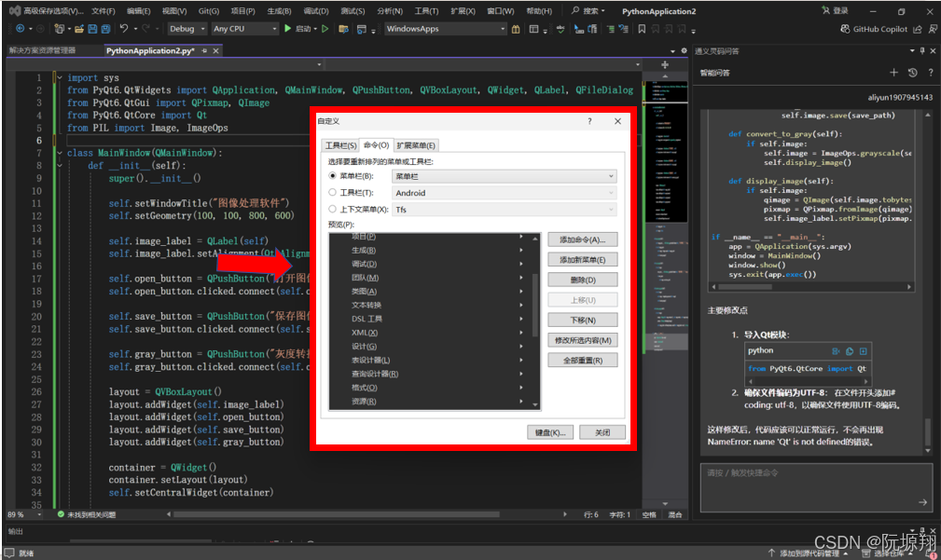Open the 文件(F) menu
The image size is (941, 560).
(104, 11)
